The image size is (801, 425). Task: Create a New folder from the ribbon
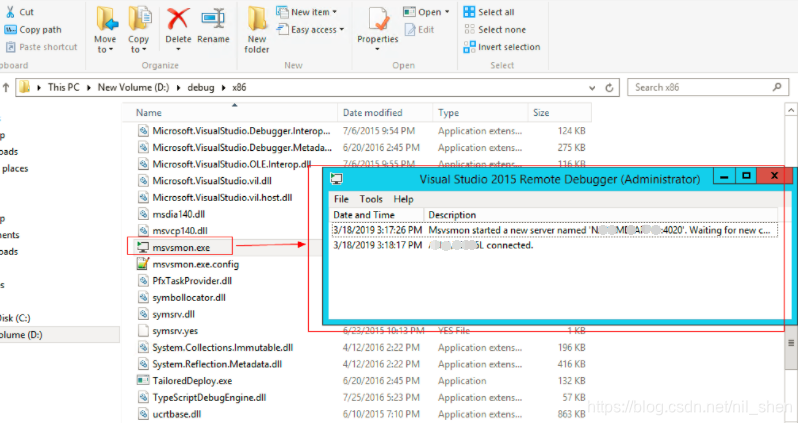coord(256,31)
